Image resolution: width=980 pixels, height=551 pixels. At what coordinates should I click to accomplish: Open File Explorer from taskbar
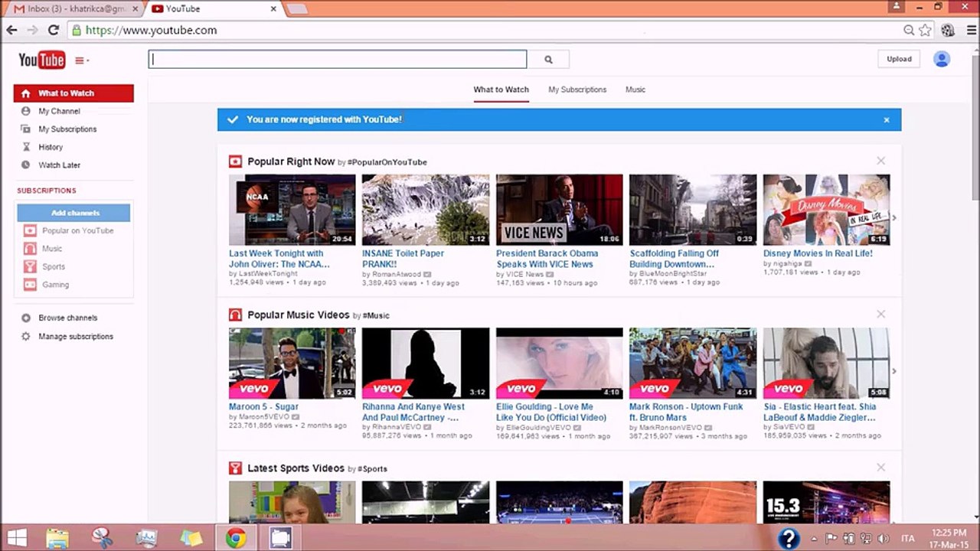tap(57, 537)
